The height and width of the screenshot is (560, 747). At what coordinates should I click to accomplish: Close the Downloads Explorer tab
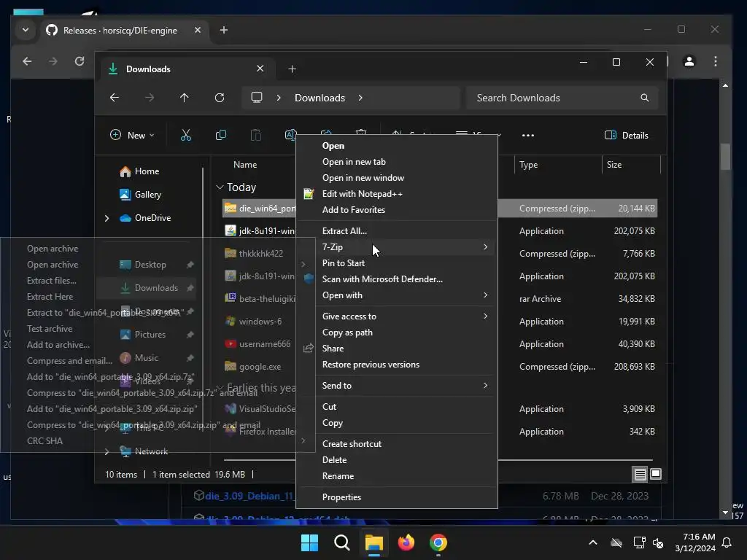[260, 69]
